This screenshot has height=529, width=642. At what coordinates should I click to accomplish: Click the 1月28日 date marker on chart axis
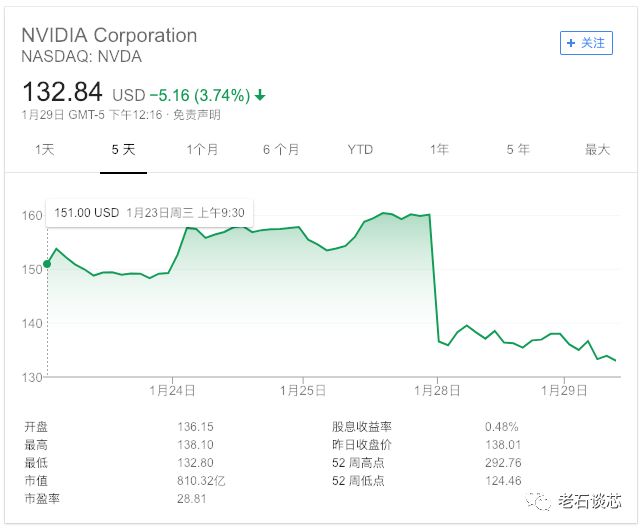[437, 390]
